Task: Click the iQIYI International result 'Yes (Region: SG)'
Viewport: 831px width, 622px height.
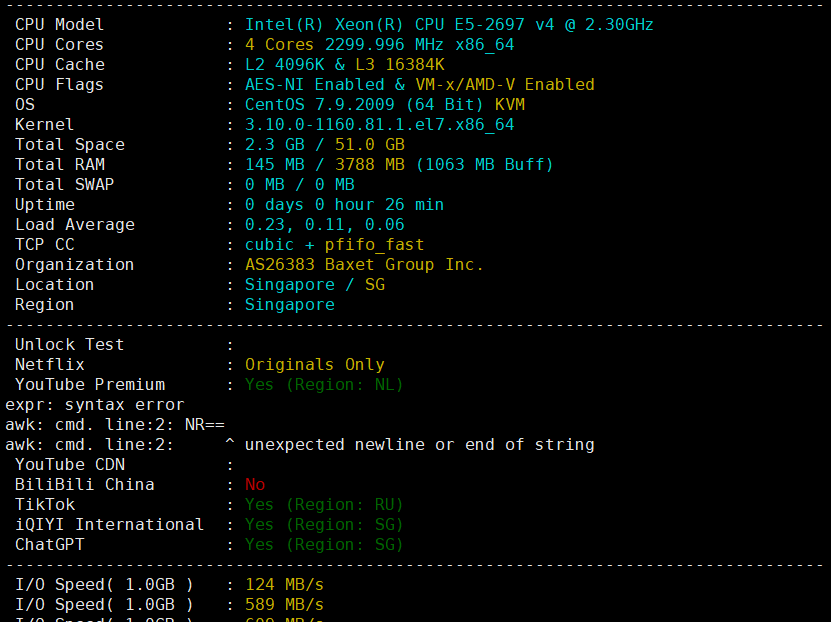Action: click(x=324, y=525)
